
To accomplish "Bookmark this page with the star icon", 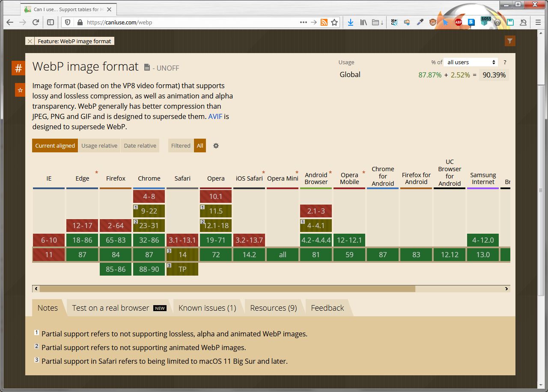I will click(335, 22).
